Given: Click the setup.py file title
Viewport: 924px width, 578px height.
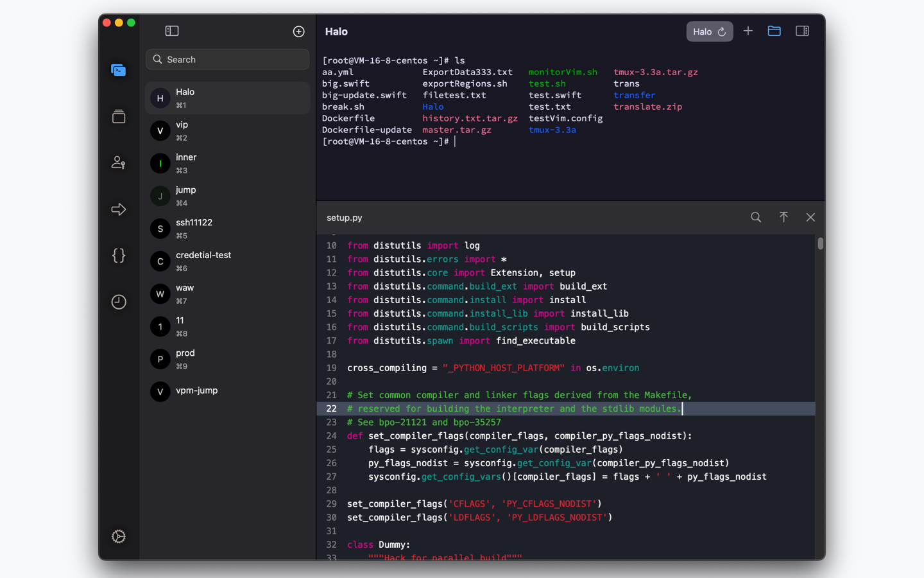Looking at the screenshot, I should pos(345,218).
